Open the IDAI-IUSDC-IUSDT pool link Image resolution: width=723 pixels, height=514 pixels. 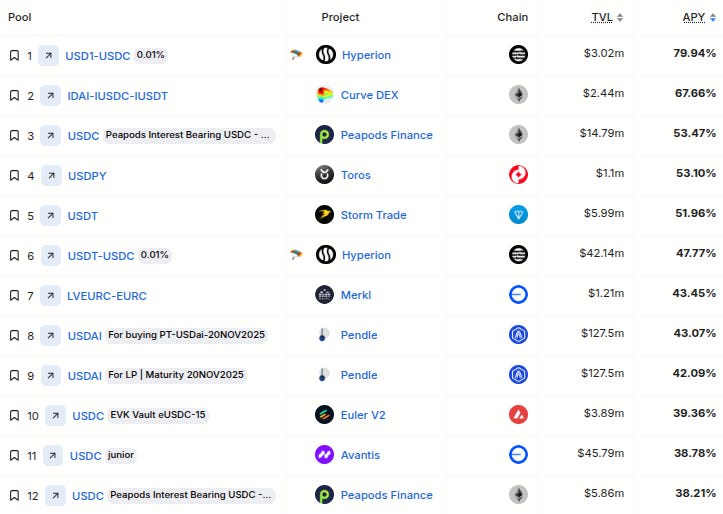(x=118, y=96)
